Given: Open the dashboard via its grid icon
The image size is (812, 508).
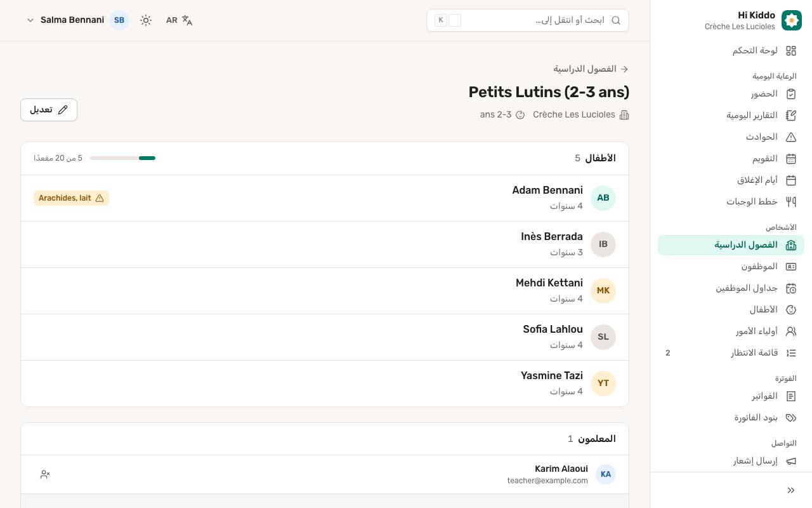Looking at the screenshot, I should [x=791, y=51].
